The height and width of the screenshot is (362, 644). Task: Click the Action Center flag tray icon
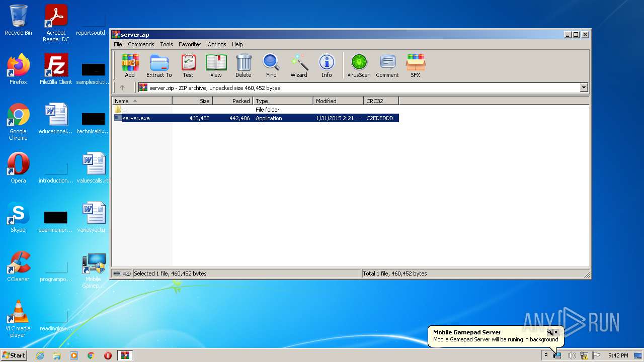(x=596, y=355)
